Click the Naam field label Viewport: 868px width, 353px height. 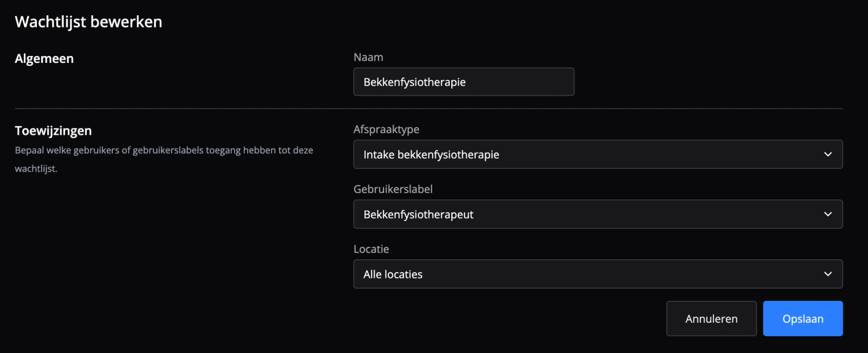368,57
